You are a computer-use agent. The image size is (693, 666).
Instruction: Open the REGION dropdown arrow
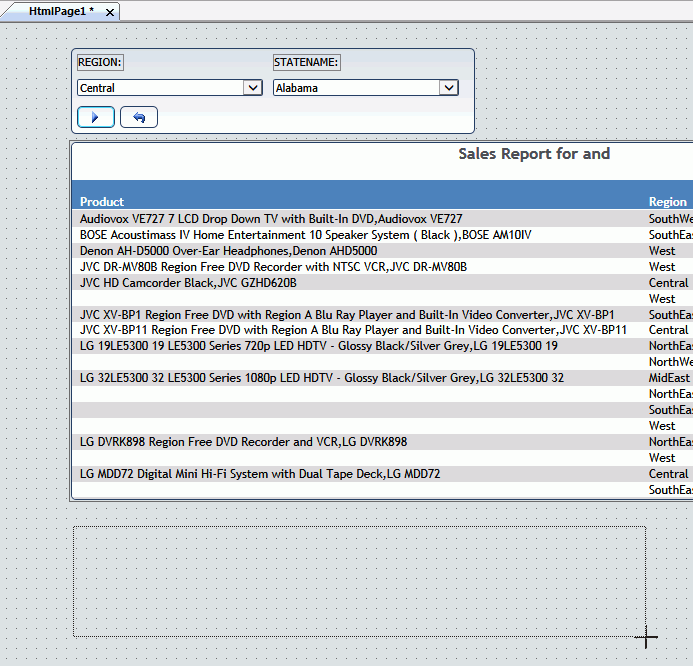[x=253, y=88]
